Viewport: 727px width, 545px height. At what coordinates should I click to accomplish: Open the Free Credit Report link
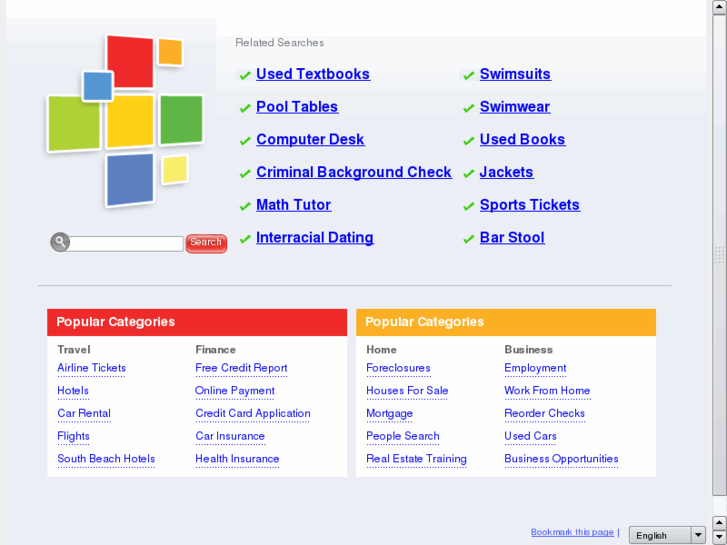click(241, 368)
